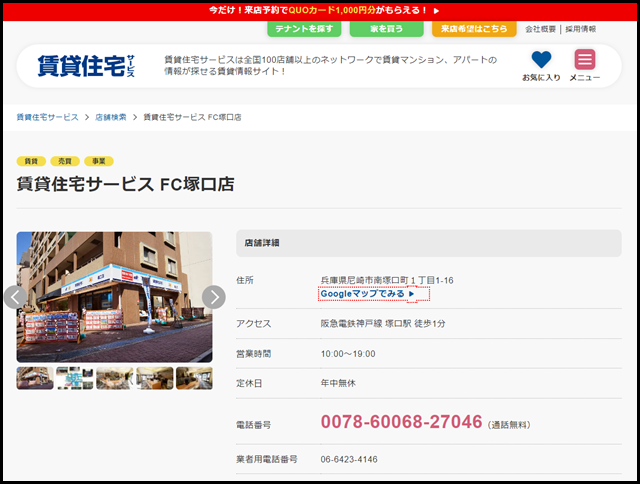640x484 pixels.
Task: Click the QUOカード campaign banner at top
Action: 320,11
